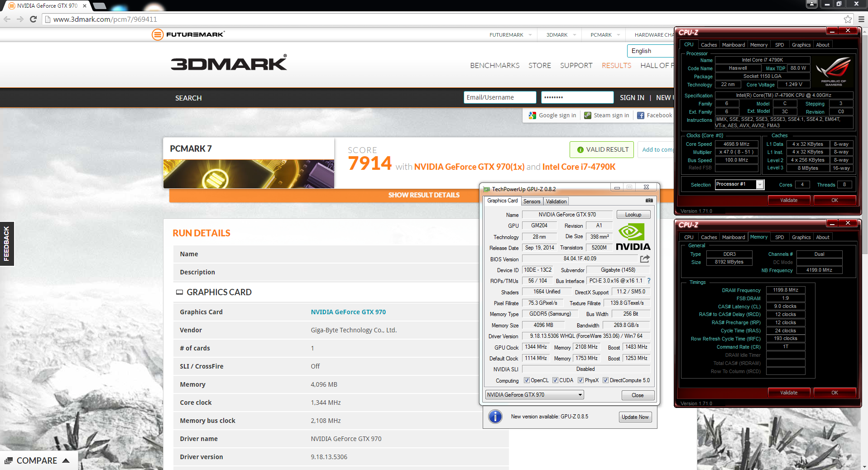Viewport: 868px width, 470px height.
Task: Click the browser back arrow
Action: (x=7, y=19)
